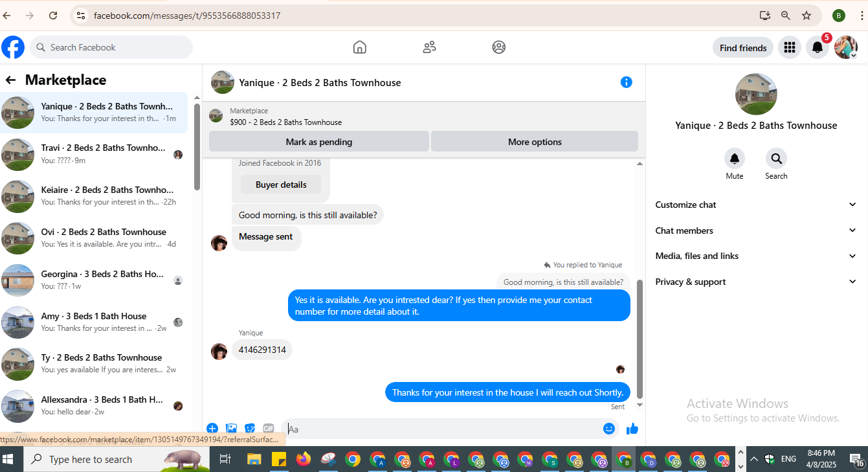Image resolution: width=868 pixels, height=472 pixels.
Task: Expand Media, files and links section
Action: pyautogui.click(x=756, y=256)
